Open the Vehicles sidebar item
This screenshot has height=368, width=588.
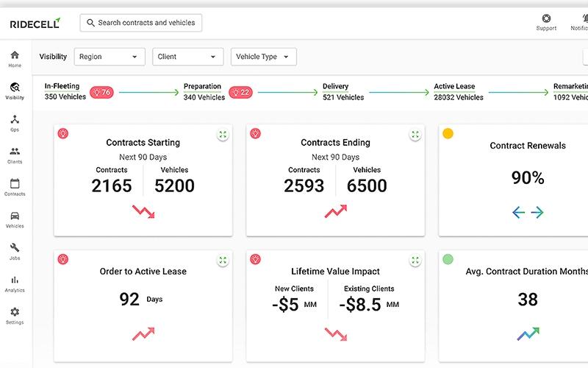click(x=15, y=219)
